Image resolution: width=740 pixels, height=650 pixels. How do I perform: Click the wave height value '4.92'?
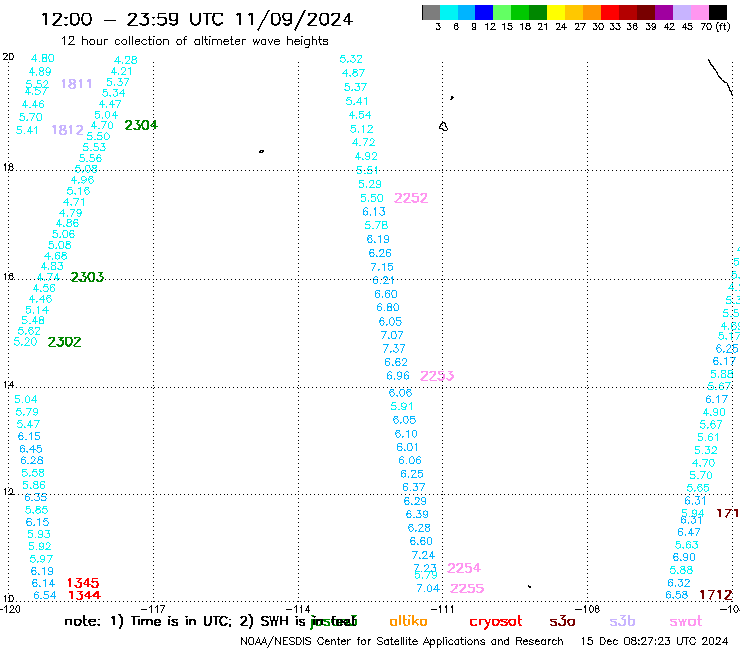(x=366, y=156)
